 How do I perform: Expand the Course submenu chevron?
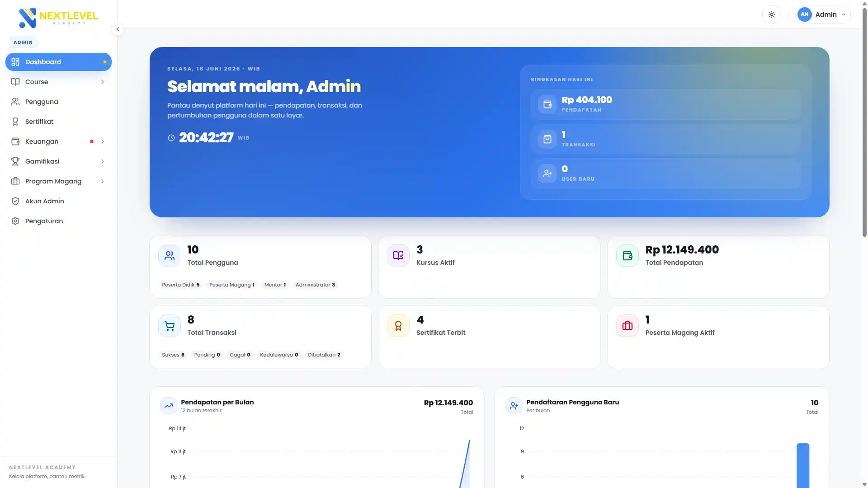click(x=103, y=82)
